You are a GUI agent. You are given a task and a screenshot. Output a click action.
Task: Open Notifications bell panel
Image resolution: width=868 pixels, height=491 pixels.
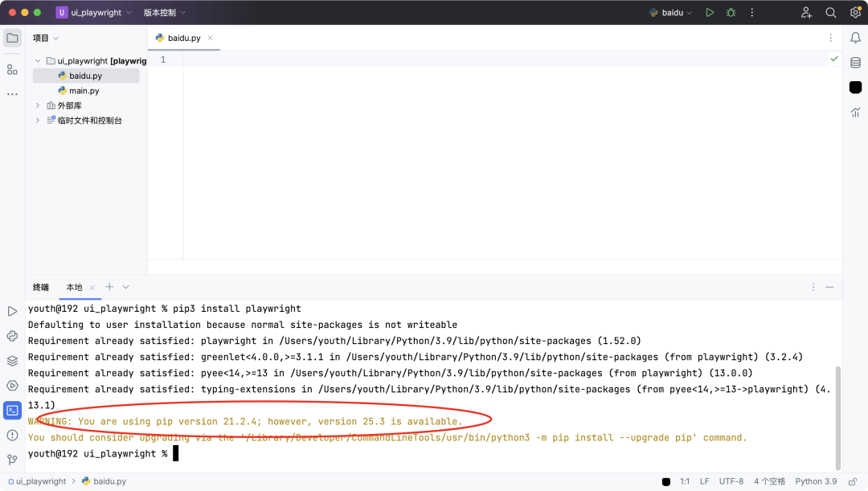855,38
